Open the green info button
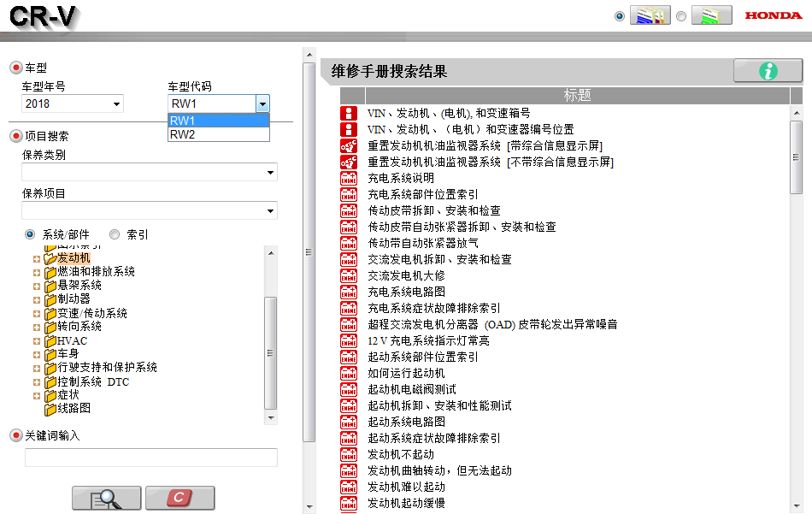 click(x=768, y=71)
